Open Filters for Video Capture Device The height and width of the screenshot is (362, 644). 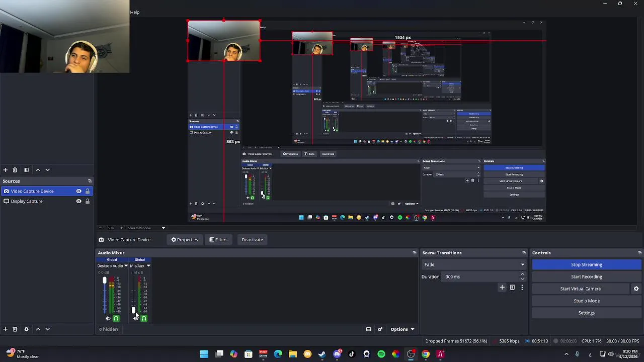(218, 240)
